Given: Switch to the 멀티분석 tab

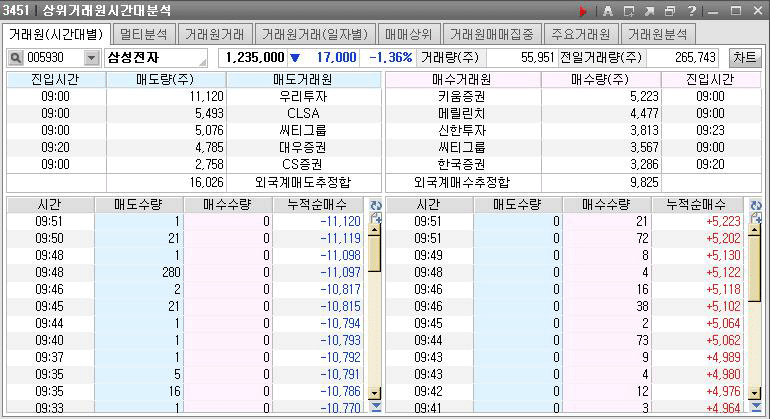Looking at the screenshot, I should click(144, 34).
